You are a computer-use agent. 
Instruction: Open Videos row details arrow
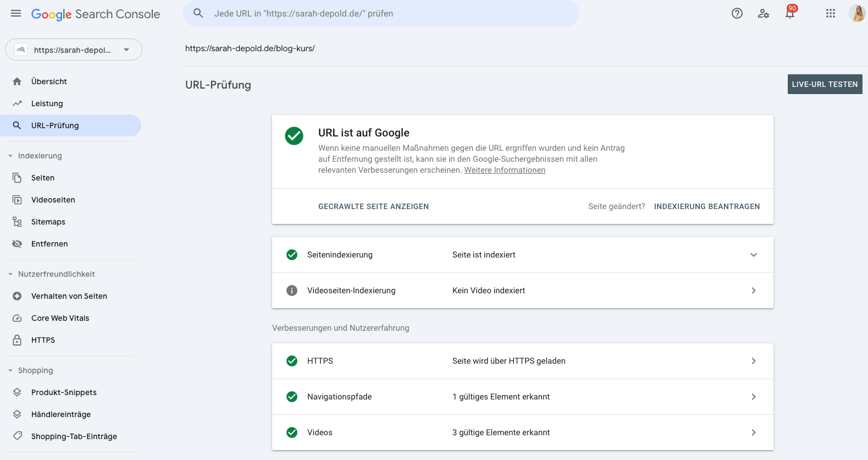(x=754, y=432)
